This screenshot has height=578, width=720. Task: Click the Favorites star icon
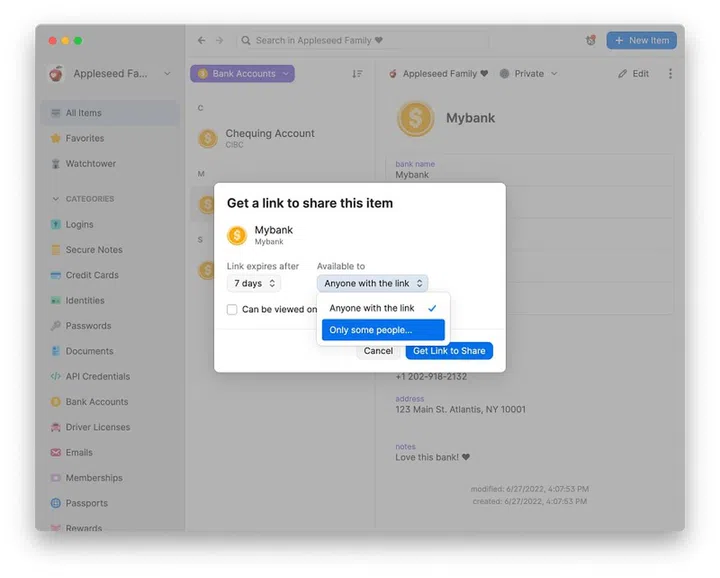click(56, 138)
